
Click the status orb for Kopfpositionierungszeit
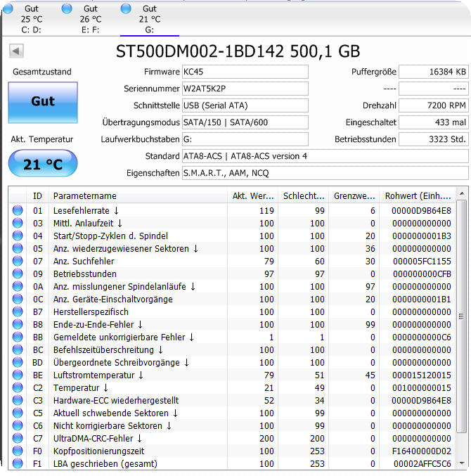(x=18, y=451)
